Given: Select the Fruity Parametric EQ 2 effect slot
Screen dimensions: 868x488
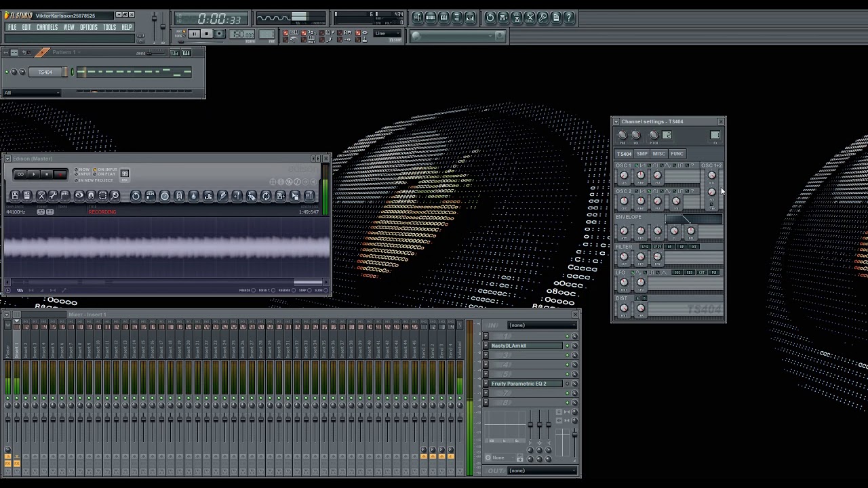Looking at the screenshot, I should (x=526, y=384).
